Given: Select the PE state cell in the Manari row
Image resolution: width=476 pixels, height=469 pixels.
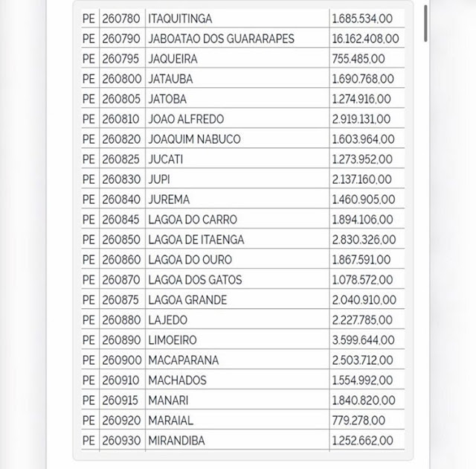Looking at the screenshot, I should 89,400.
